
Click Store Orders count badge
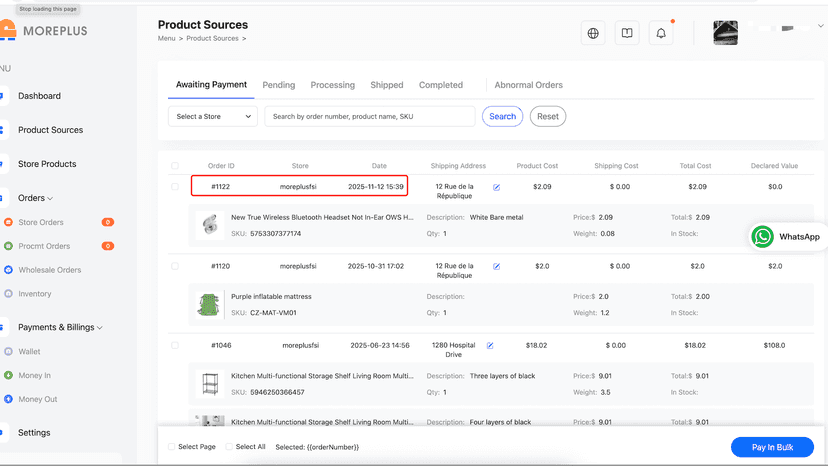point(108,222)
